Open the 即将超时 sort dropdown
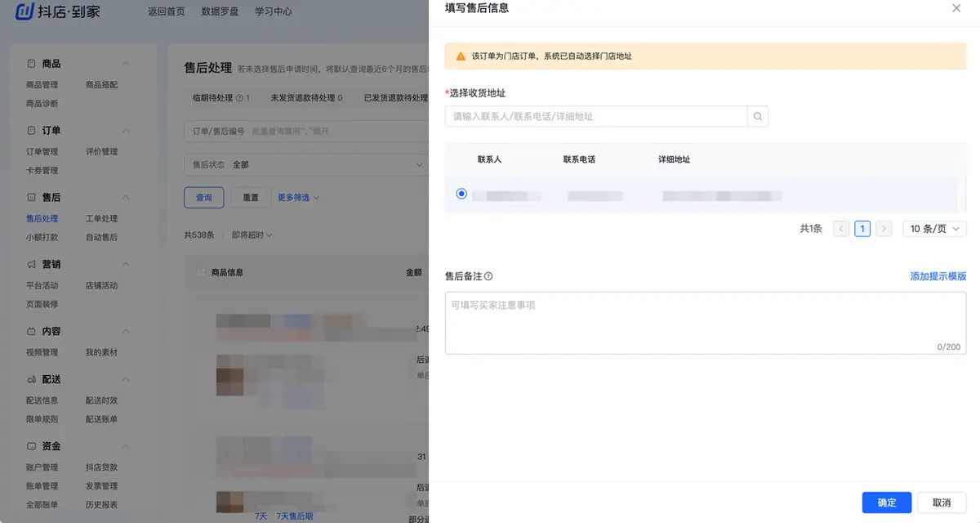 click(x=252, y=235)
